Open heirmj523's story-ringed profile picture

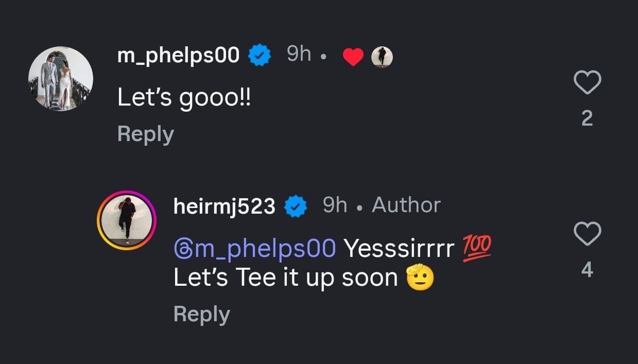click(126, 220)
